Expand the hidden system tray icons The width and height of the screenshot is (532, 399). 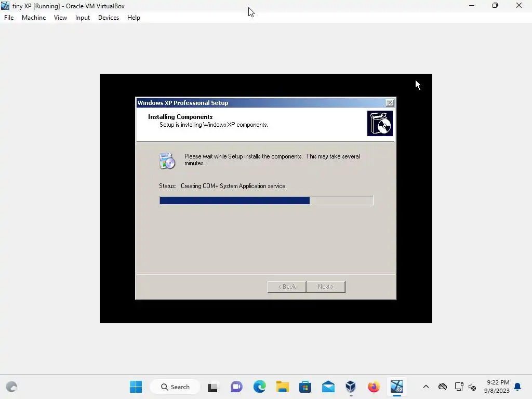(x=426, y=387)
